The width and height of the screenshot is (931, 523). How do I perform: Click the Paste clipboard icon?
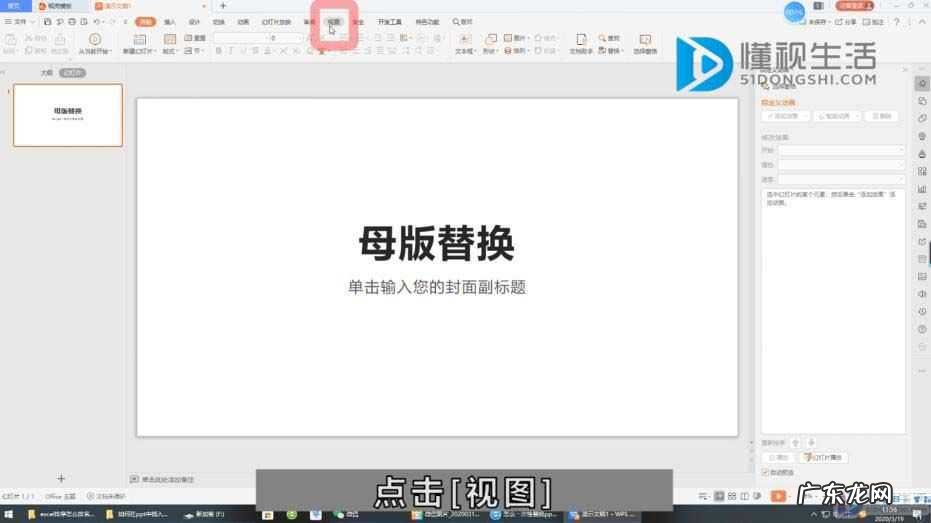tap(11, 40)
